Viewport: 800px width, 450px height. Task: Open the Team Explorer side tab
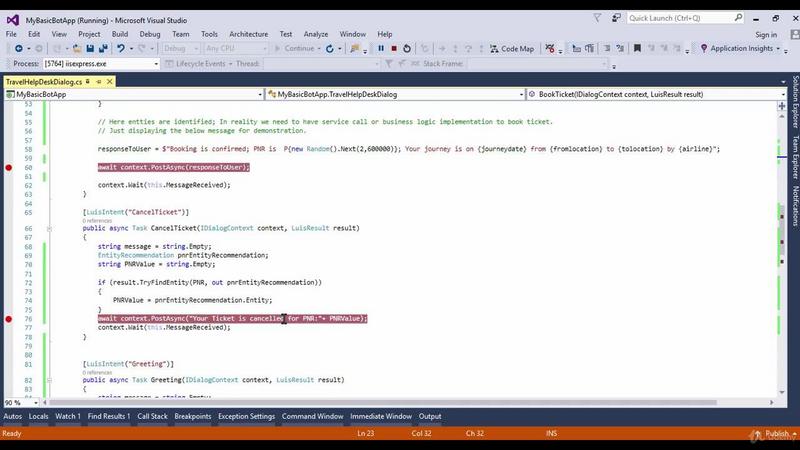coord(795,157)
